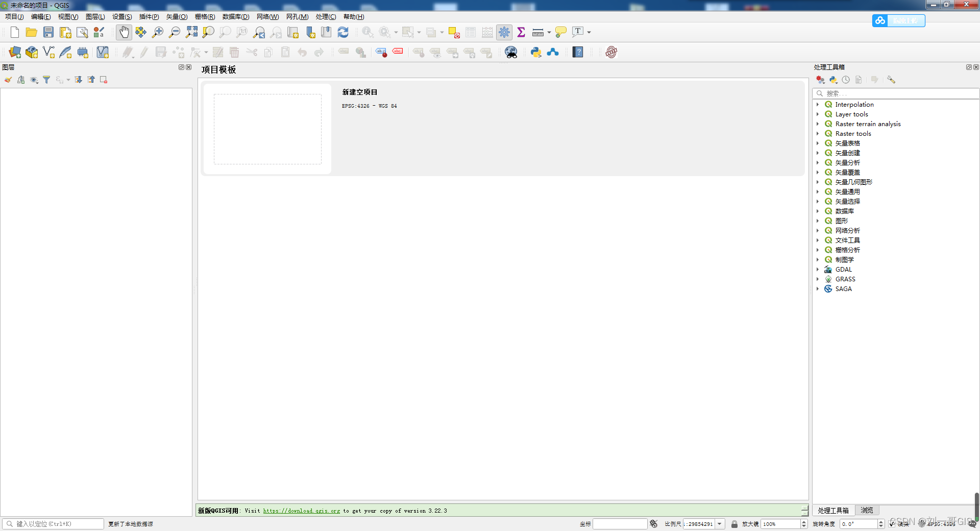This screenshot has width=980, height=531.
Task: Click New Shapefile Layer icon
Action: coord(48,52)
